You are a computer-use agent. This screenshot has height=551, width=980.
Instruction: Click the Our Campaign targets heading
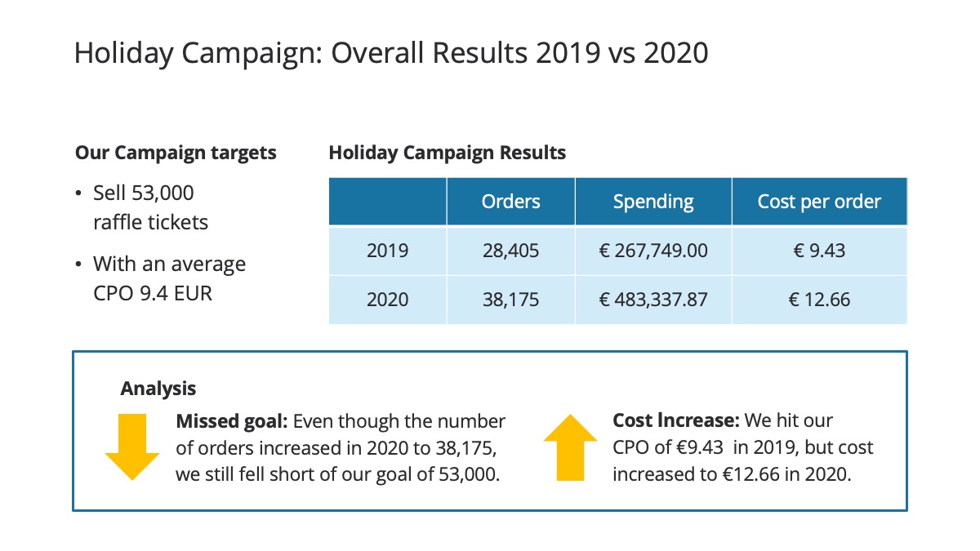(176, 153)
